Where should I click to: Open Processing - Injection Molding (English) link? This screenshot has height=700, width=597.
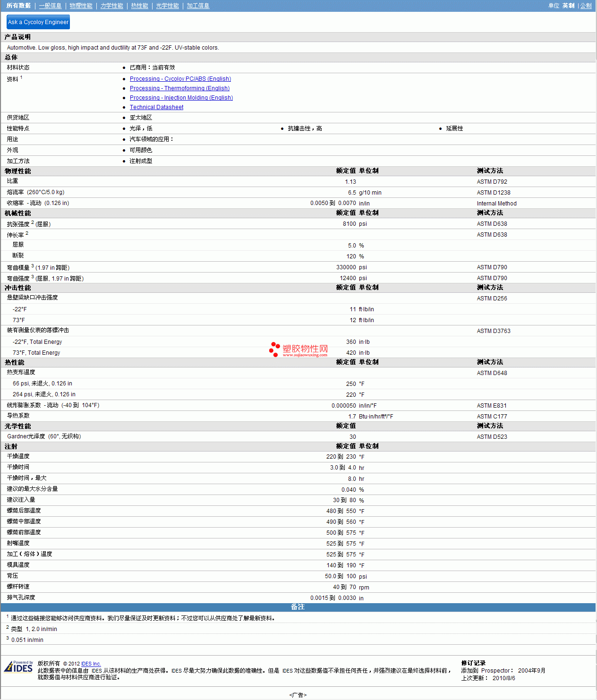[x=181, y=98]
